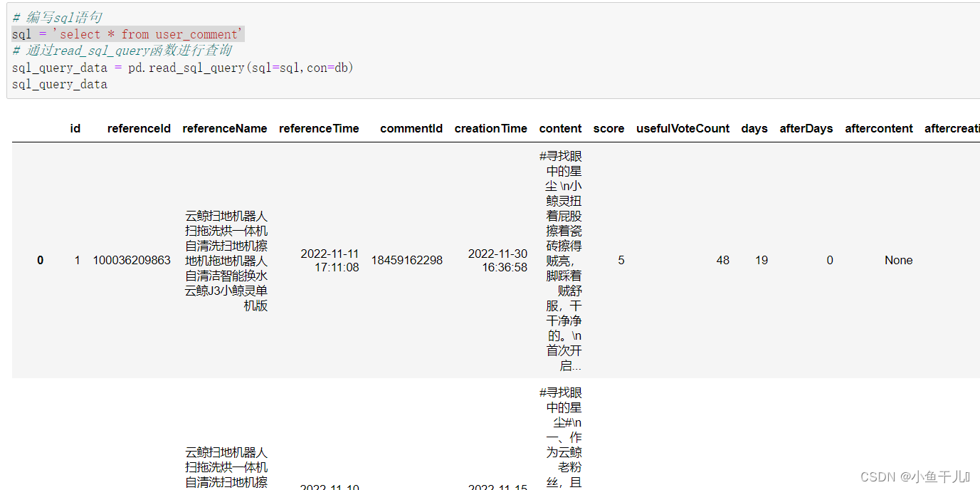The image size is (980, 490).
Task: Click the 'referenceName' column header
Action: (225, 128)
